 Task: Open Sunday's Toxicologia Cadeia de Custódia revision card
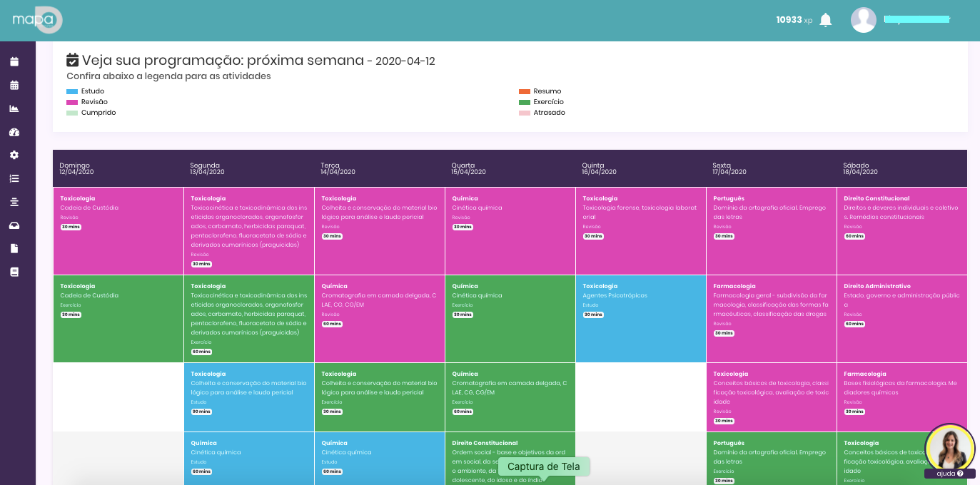click(x=118, y=230)
